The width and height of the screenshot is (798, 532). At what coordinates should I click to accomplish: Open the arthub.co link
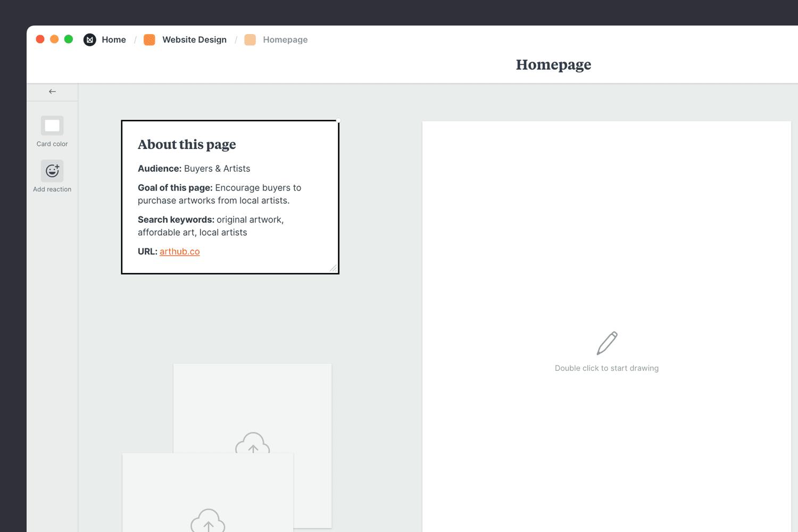tap(179, 251)
